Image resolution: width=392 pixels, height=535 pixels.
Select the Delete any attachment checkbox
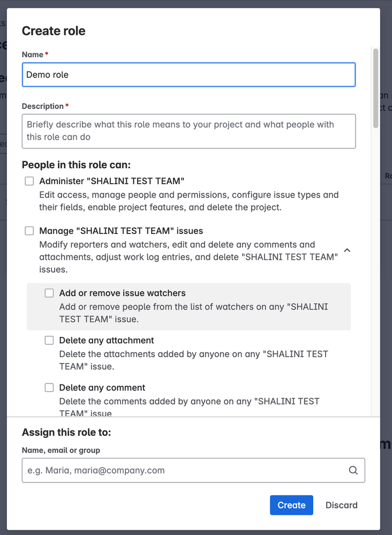click(49, 340)
